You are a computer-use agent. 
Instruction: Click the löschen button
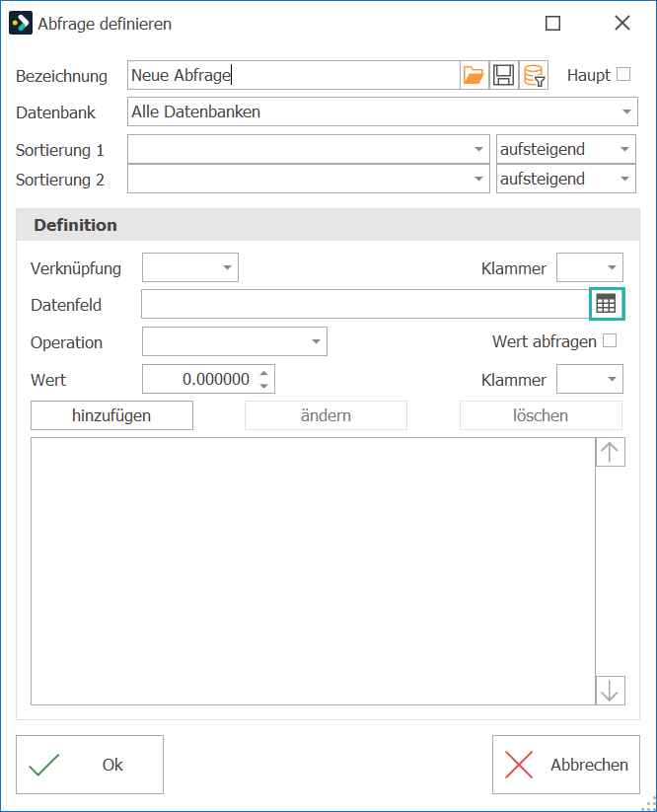click(541, 415)
